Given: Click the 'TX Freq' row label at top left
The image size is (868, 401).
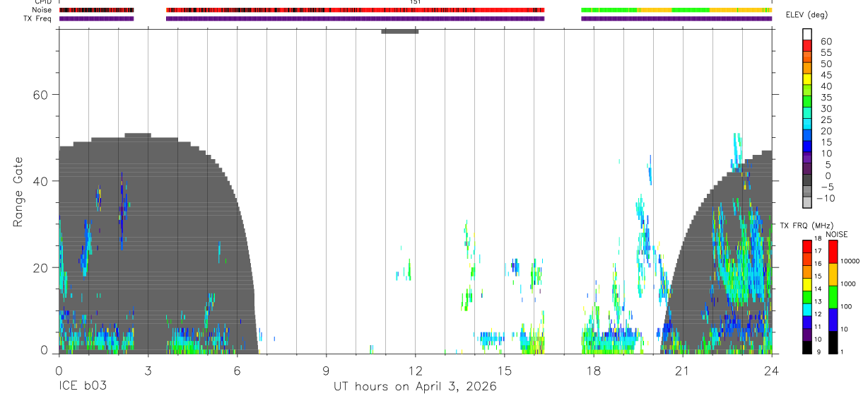Looking at the screenshot, I should point(38,18).
